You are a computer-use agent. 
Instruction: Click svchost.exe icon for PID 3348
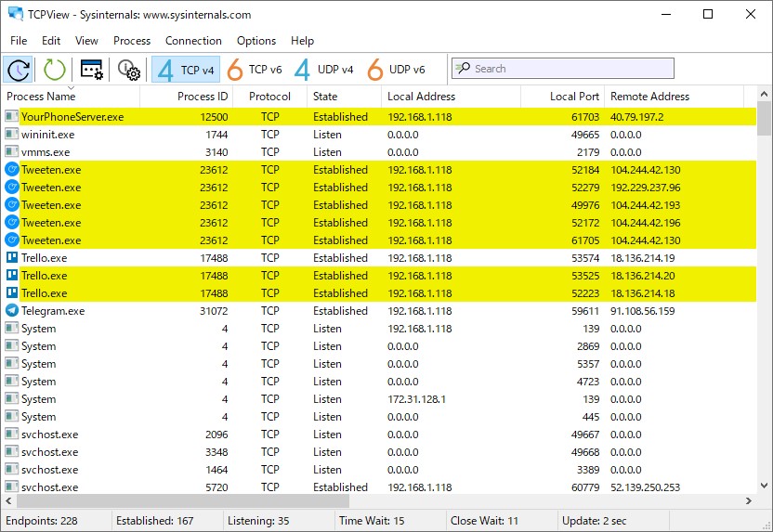click(x=11, y=452)
